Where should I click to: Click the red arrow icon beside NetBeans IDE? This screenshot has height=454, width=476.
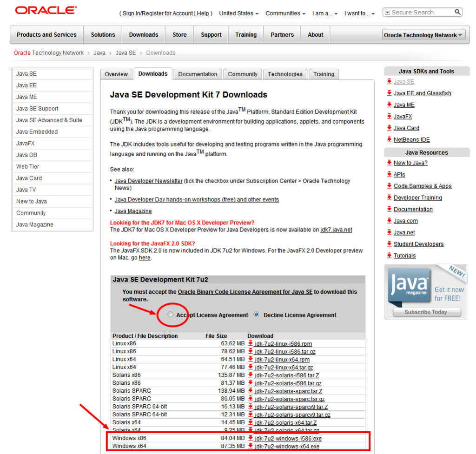point(390,139)
